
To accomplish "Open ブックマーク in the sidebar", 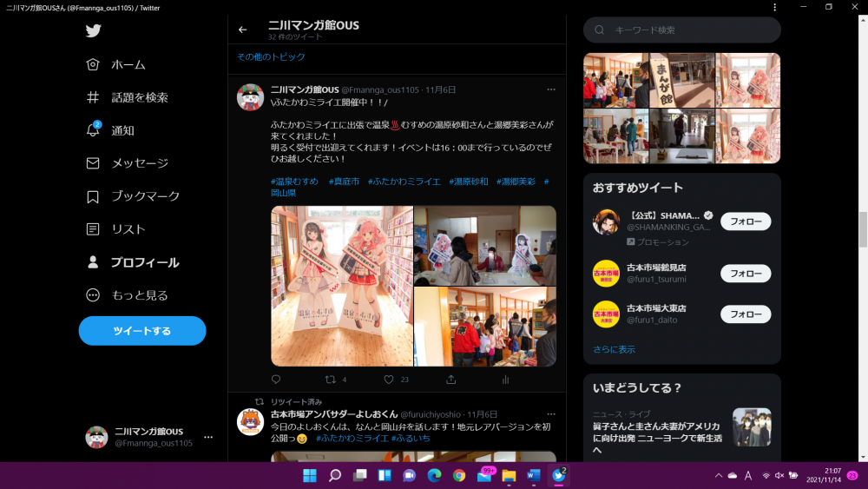I will coord(133,196).
